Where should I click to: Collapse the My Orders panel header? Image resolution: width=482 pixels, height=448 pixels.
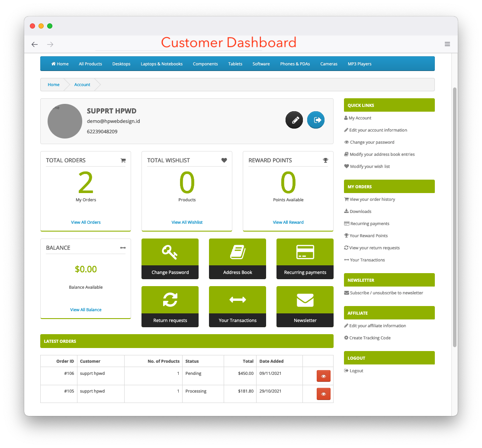tap(389, 186)
